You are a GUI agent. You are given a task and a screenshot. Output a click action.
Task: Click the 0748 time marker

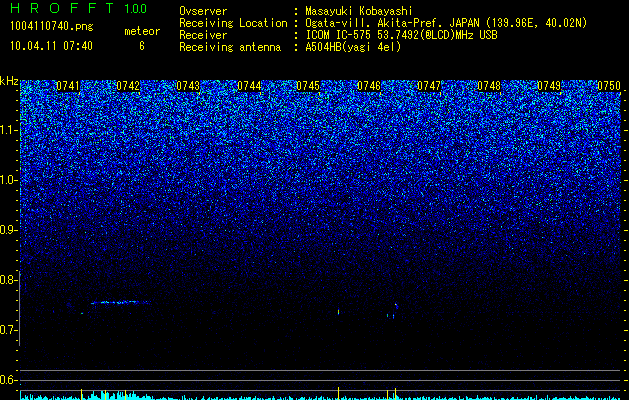489,86
